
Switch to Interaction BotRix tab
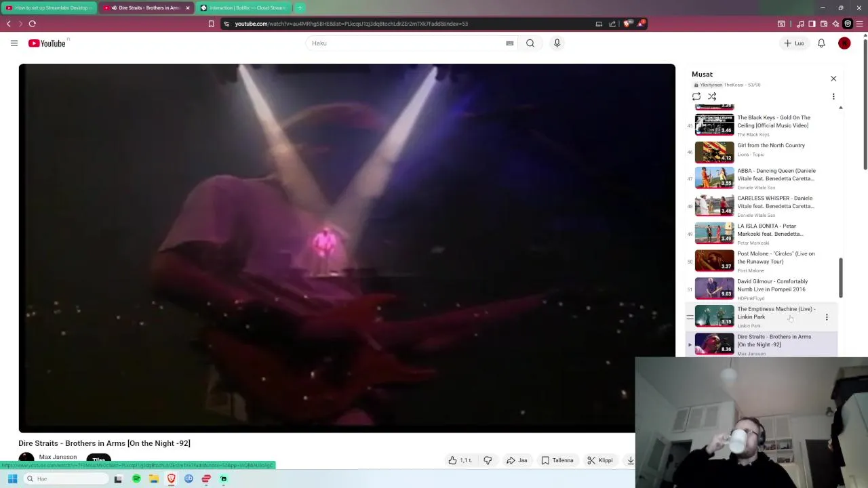(x=245, y=8)
